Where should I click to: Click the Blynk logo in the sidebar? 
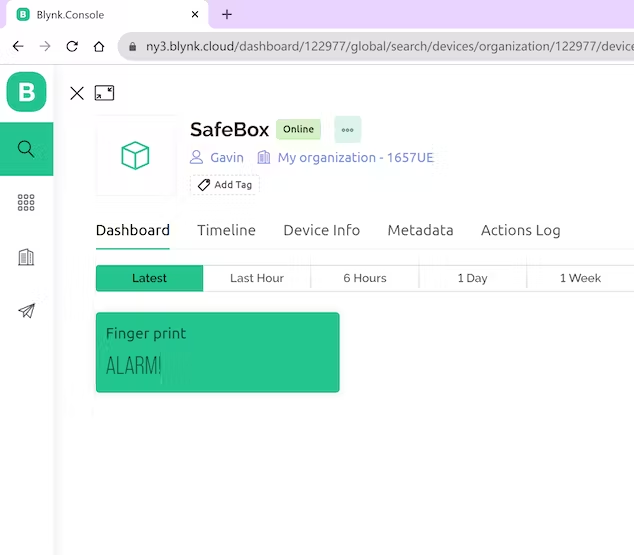(x=26, y=92)
